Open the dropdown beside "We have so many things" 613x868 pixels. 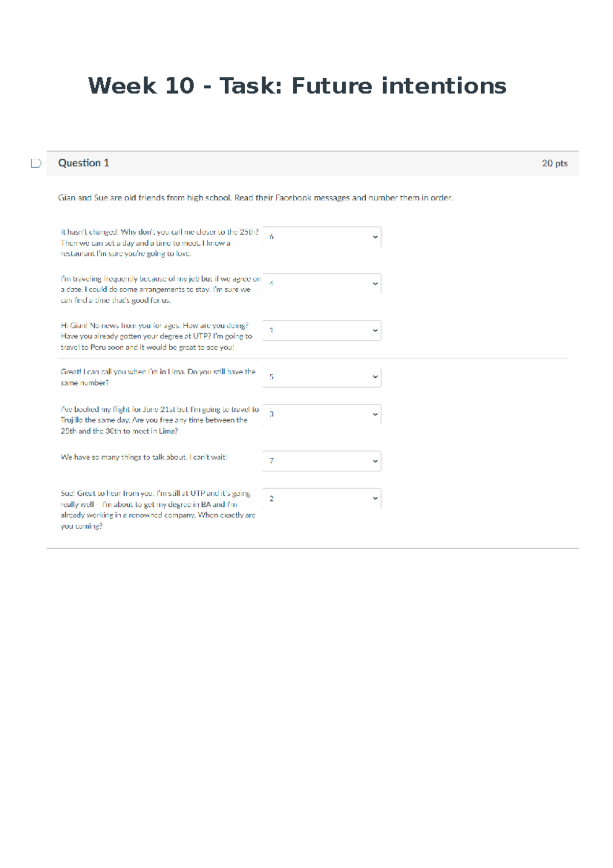[x=322, y=461]
